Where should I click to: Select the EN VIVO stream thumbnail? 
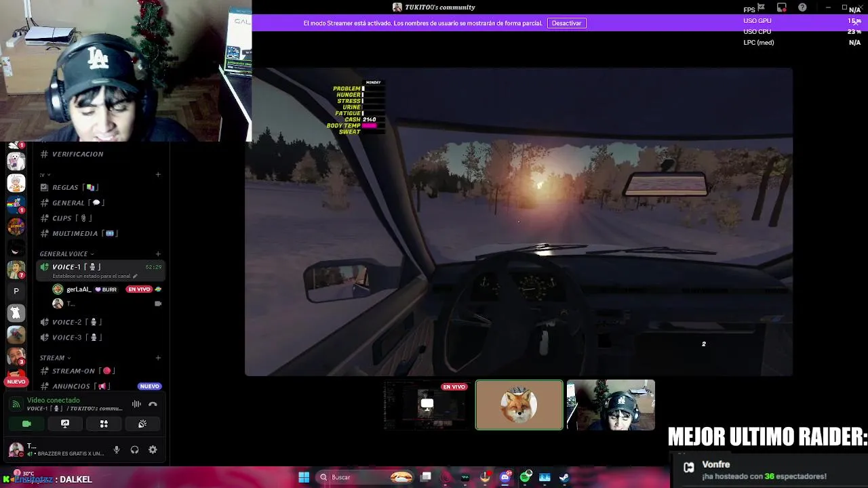(x=427, y=405)
